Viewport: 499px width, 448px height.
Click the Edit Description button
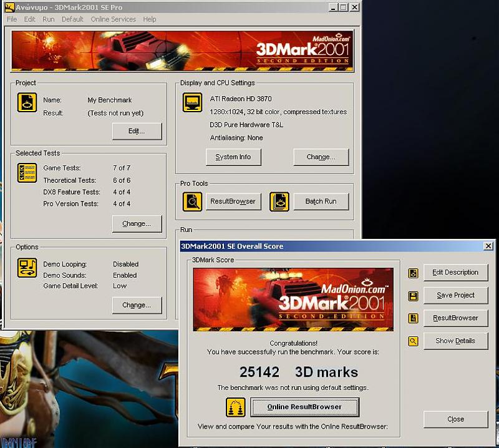pos(455,273)
